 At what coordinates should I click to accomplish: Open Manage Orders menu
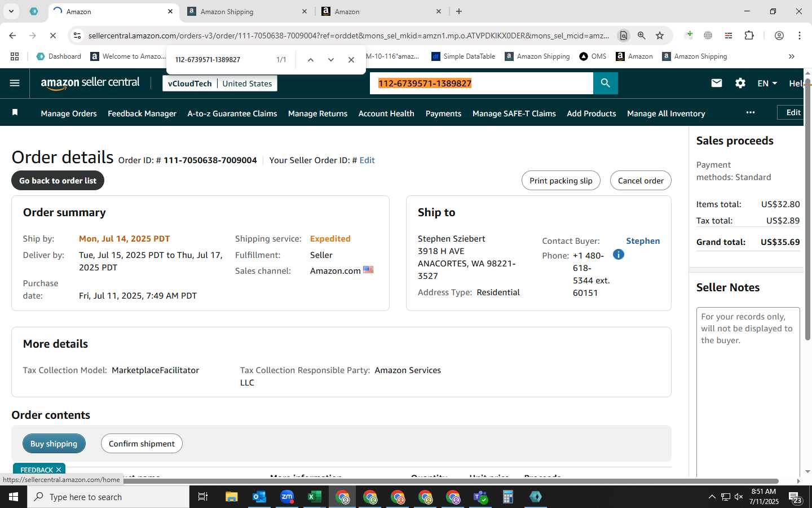[x=69, y=113]
